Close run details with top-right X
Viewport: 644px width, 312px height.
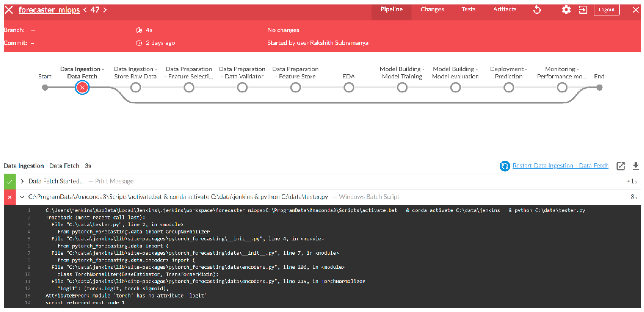(x=635, y=10)
